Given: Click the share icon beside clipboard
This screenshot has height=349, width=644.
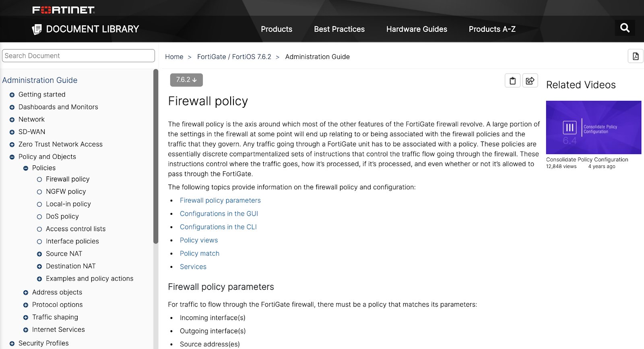Looking at the screenshot, I should click(530, 81).
